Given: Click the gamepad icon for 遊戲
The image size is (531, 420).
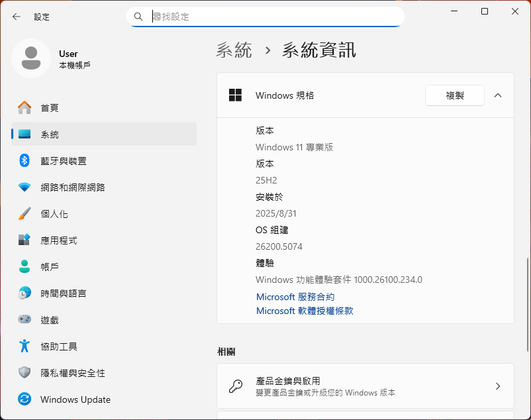Looking at the screenshot, I should pos(24,319).
